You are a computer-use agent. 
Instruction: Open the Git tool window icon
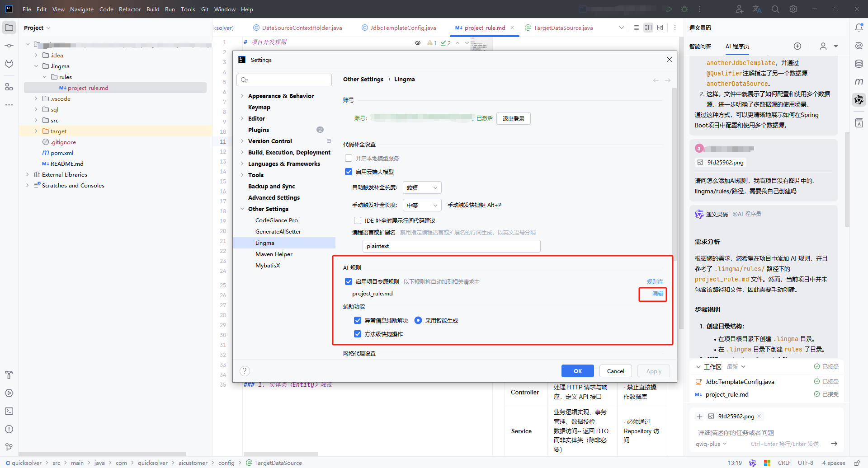9,447
